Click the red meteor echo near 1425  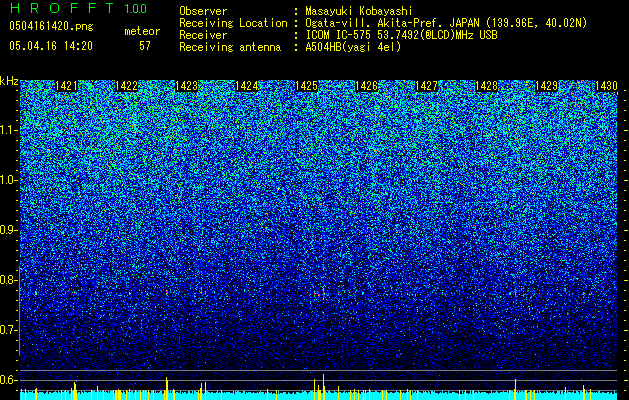tap(323, 294)
